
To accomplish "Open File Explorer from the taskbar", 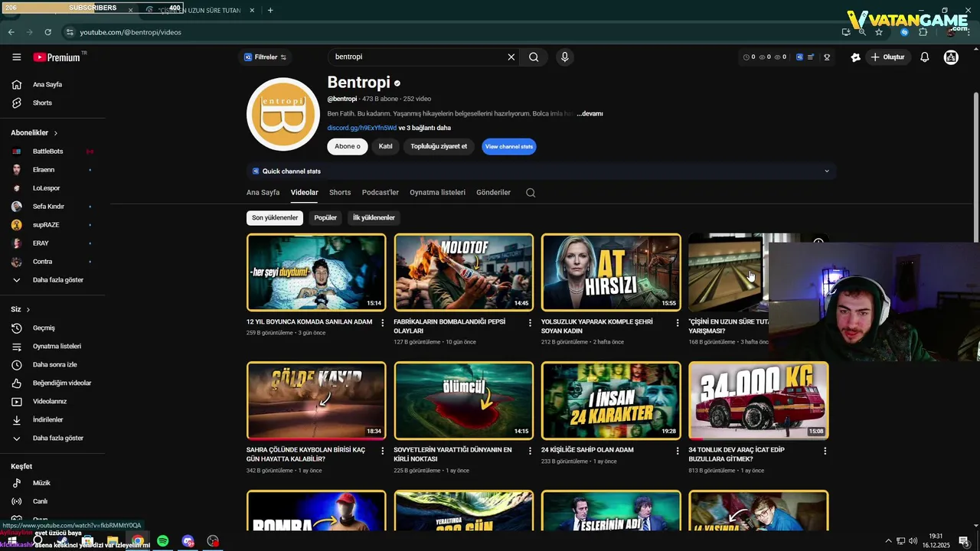I will tap(113, 541).
